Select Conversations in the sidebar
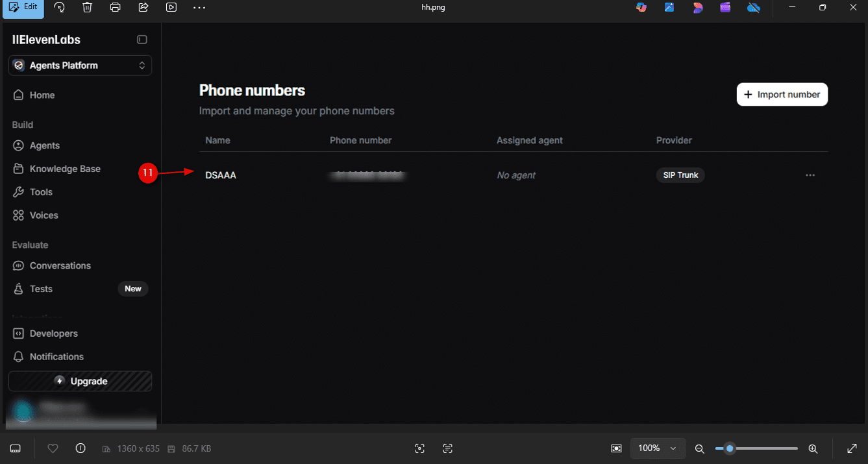 click(58, 265)
